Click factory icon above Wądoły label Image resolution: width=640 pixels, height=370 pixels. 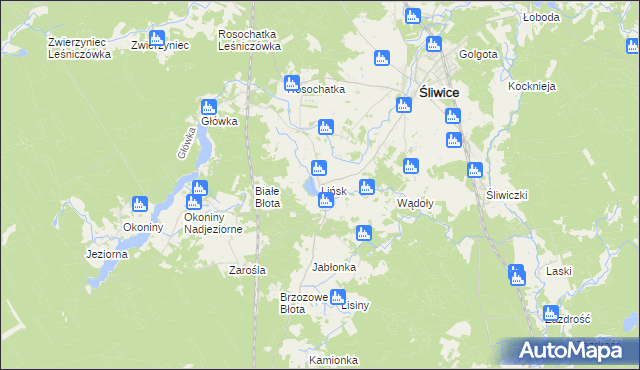click(x=411, y=166)
